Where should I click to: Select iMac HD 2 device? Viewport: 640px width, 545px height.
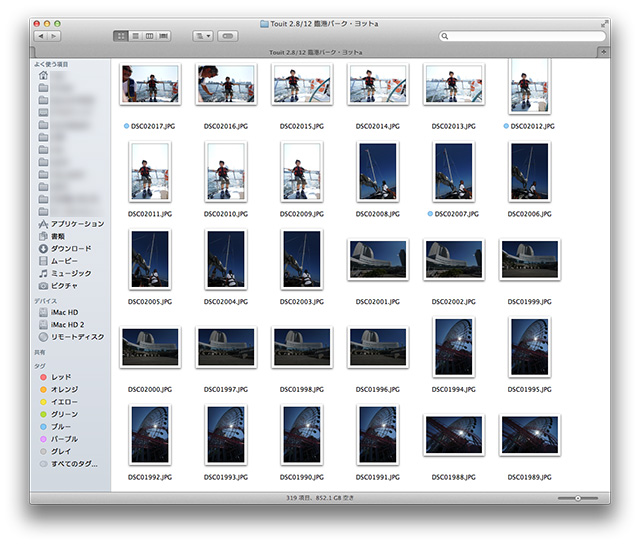tap(62, 325)
